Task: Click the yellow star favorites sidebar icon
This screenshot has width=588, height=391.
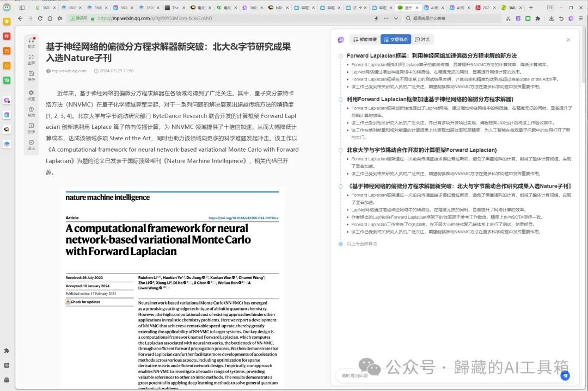Action: [7, 21]
